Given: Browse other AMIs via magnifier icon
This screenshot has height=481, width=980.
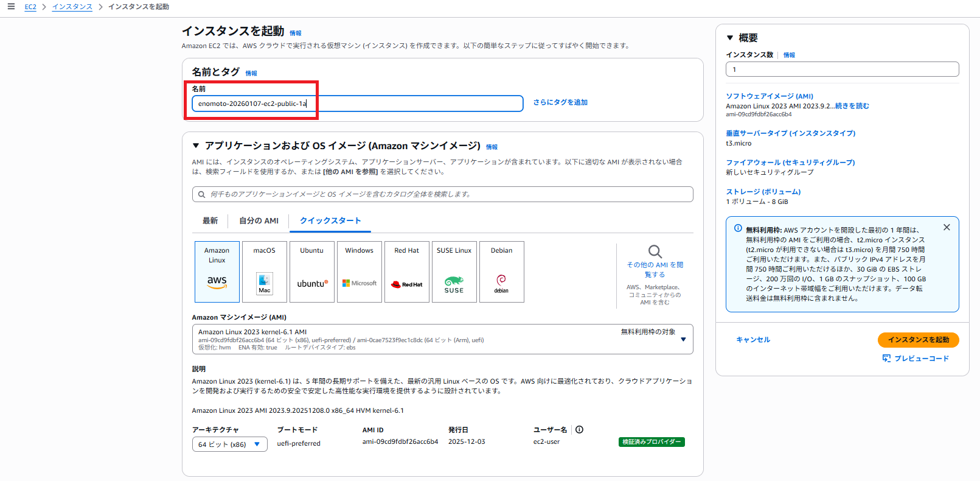Looking at the screenshot, I should point(655,252).
